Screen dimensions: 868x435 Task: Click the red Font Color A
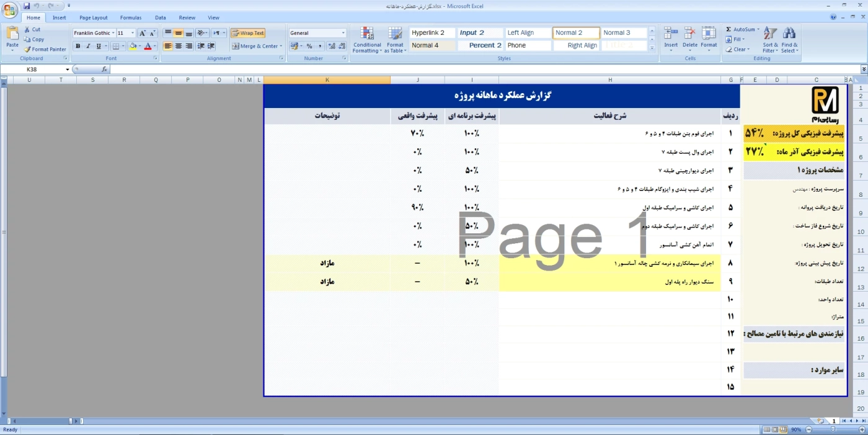coord(148,46)
